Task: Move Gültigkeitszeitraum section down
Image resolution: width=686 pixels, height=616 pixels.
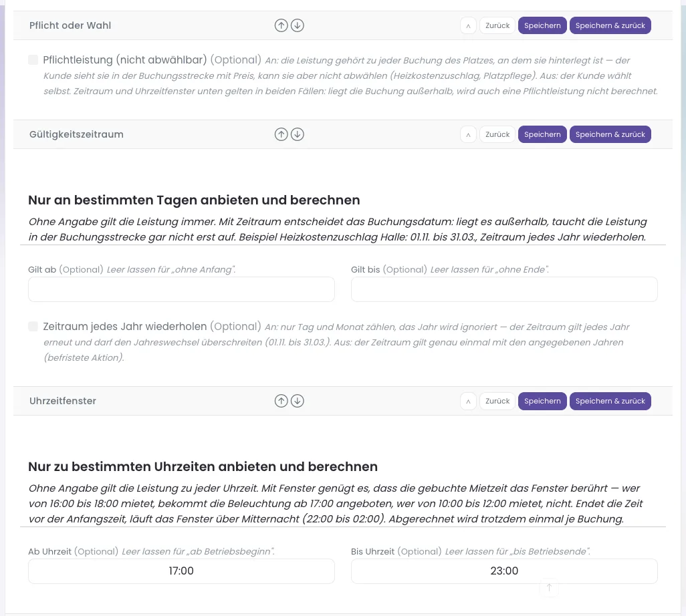Action: point(298,134)
